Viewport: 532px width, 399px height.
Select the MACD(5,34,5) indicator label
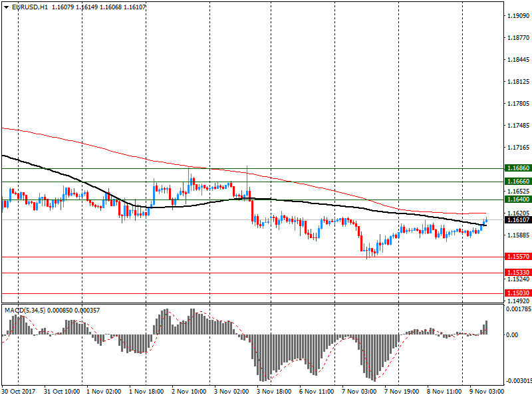point(25,311)
